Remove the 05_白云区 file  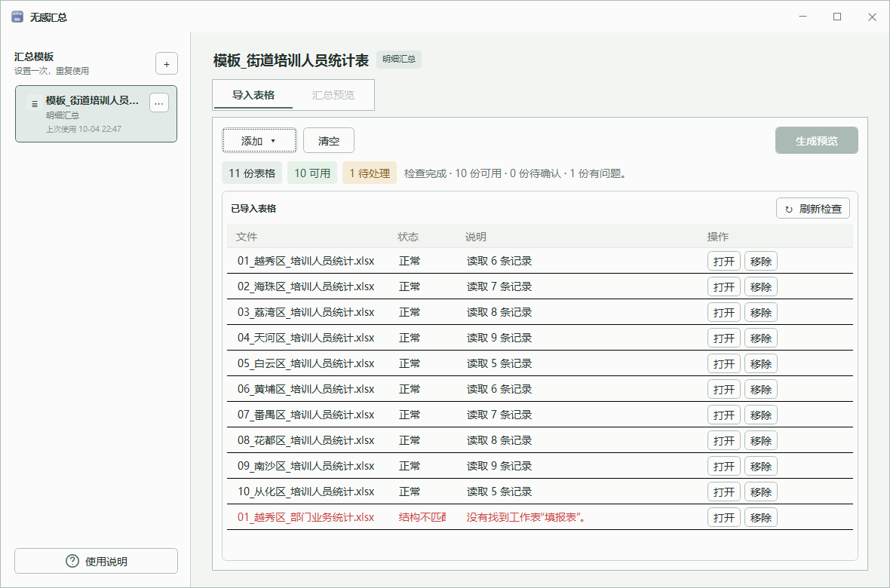760,363
